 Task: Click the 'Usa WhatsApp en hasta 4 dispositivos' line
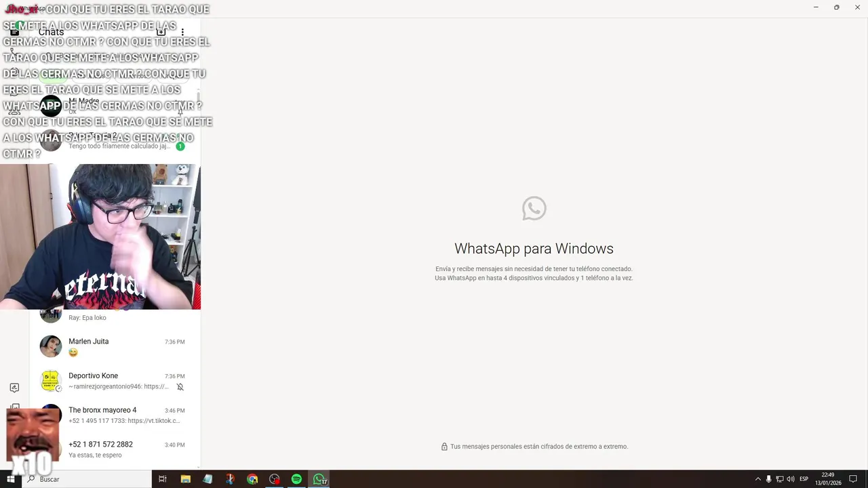[x=534, y=278]
